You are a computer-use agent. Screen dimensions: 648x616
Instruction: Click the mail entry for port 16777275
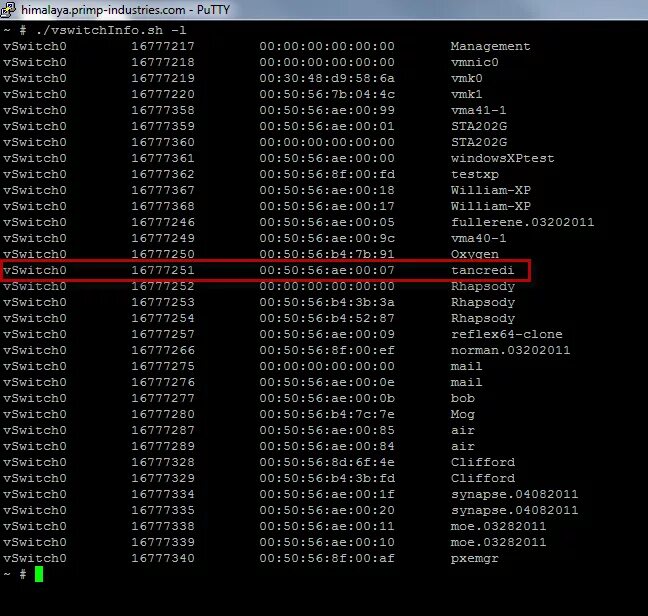(466, 366)
